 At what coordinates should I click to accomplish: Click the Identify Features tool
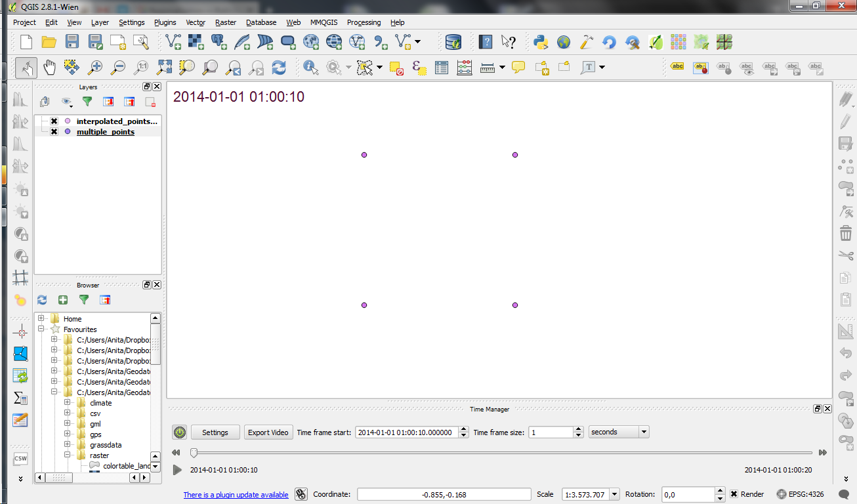pyautogui.click(x=310, y=67)
